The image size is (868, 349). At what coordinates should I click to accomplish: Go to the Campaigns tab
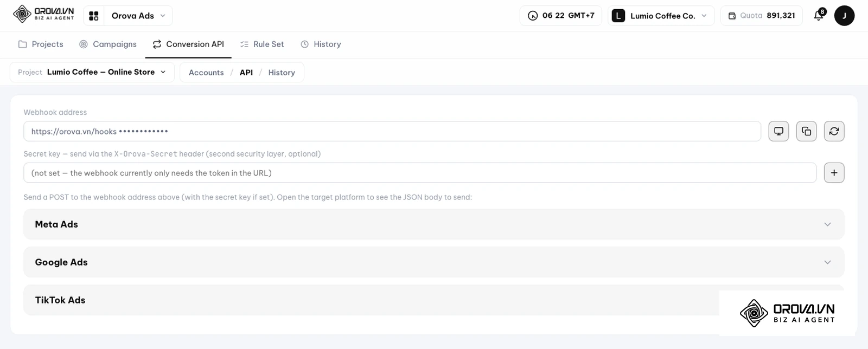[x=108, y=44]
